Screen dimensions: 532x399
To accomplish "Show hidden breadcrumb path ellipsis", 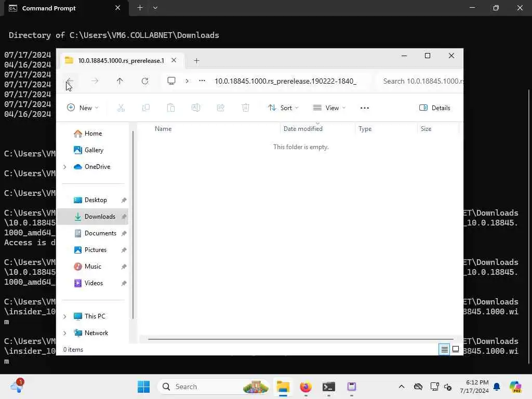I will click(x=202, y=81).
